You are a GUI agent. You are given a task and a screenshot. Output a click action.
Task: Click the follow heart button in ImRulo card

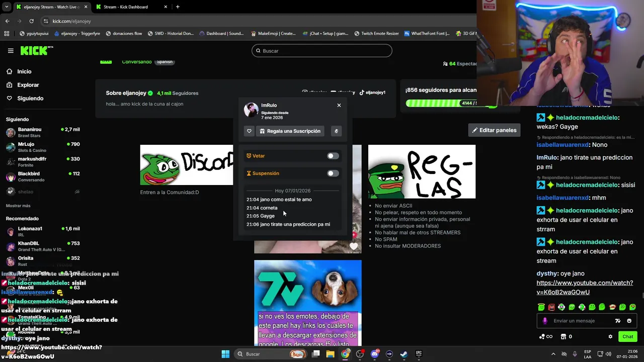[x=249, y=131]
